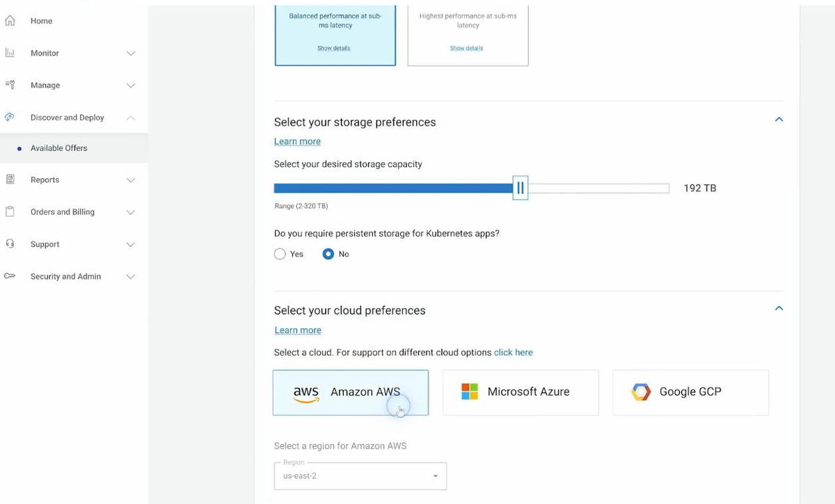This screenshot has height=504, width=835.
Task: Click the Discover and Deploy cloud icon
Action: coord(10,117)
